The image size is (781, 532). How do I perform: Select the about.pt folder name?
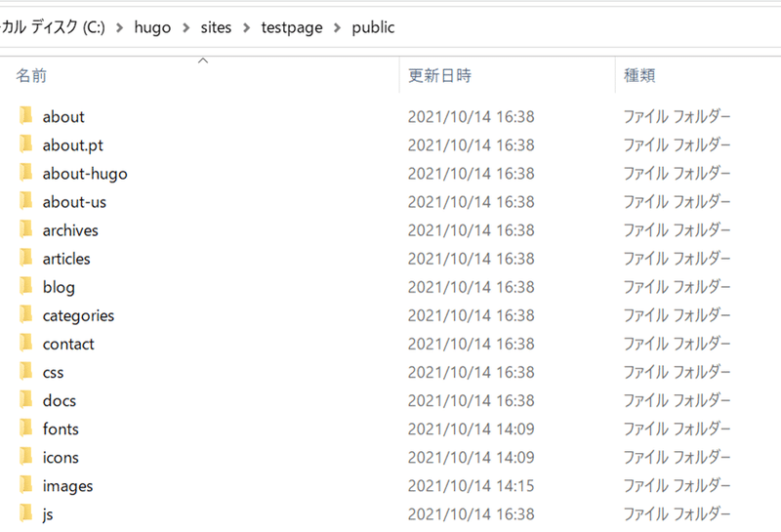coord(72,145)
